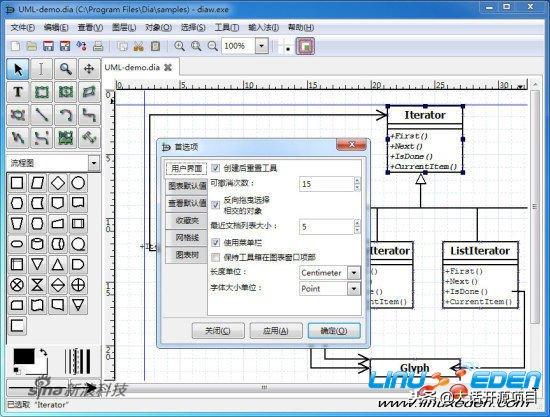The width and height of the screenshot is (550, 417).
Task: Select the scroll/move diagram tool
Action: (x=89, y=69)
